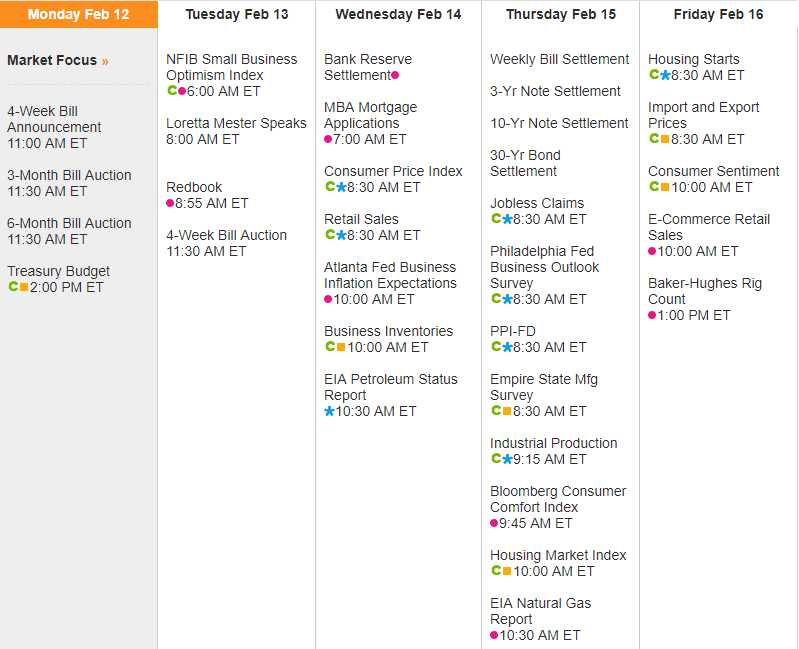
Task: Click the orange square icon under Housing Market Index
Action: click(507, 571)
